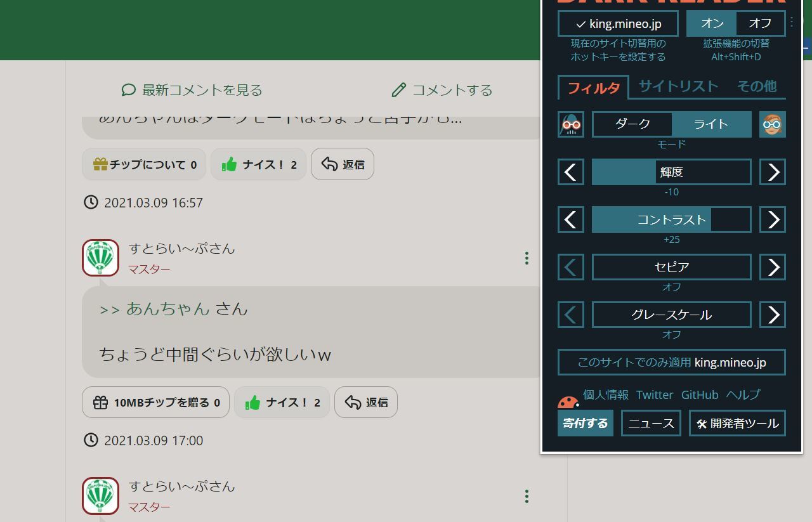
Task: Click the light-mode glasses character icon
Action: (x=773, y=124)
